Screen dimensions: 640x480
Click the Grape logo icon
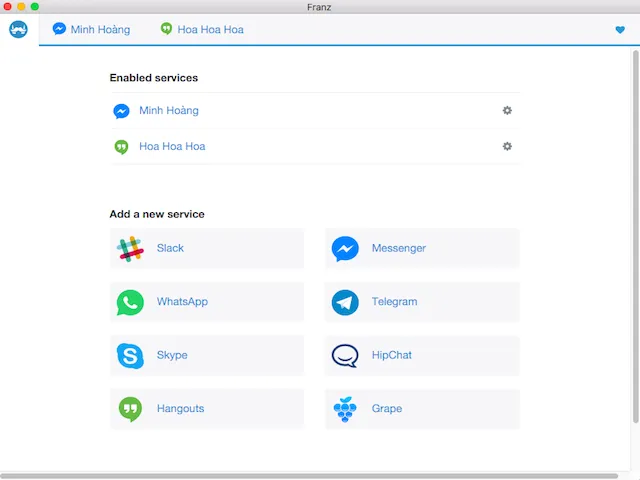click(x=345, y=409)
